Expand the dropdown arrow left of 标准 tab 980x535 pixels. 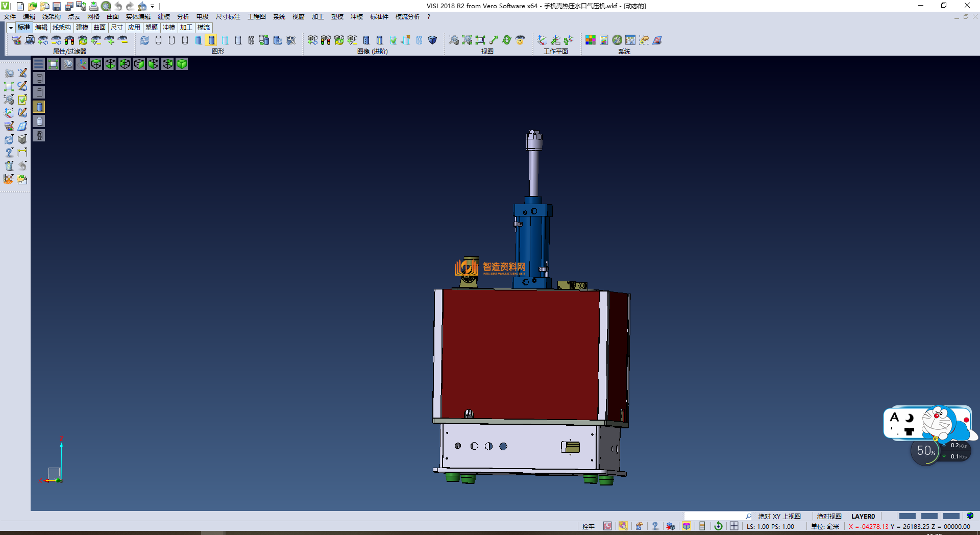[x=11, y=28]
